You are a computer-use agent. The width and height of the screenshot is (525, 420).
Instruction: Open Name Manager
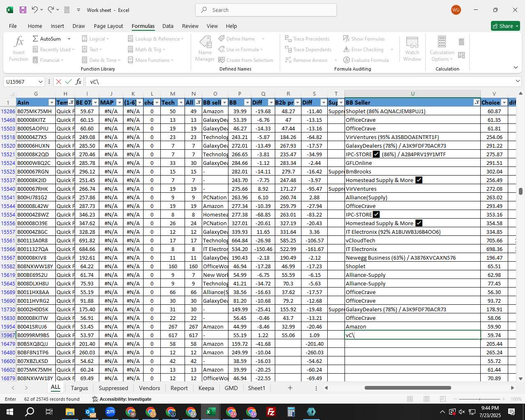pyautogui.click(x=205, y=49)
